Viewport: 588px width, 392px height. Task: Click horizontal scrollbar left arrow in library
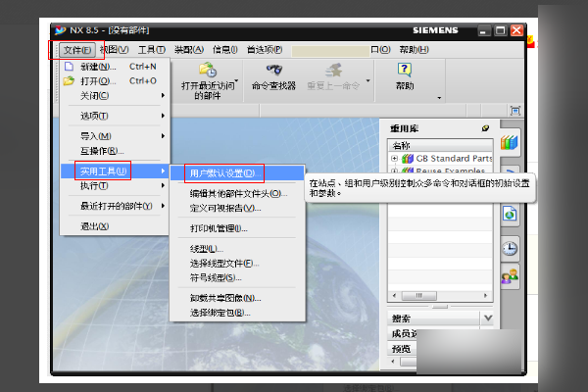(394, 296)
